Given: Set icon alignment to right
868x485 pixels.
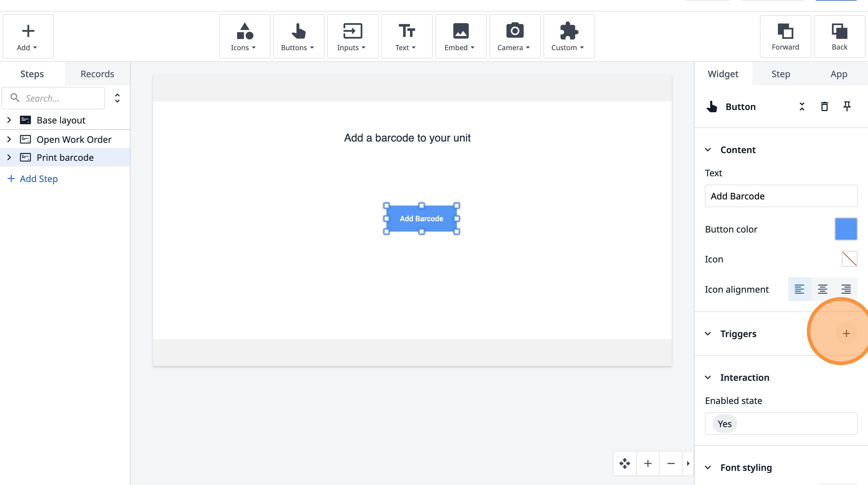Looking at the screenshot, I should click(x=846, y=289).
